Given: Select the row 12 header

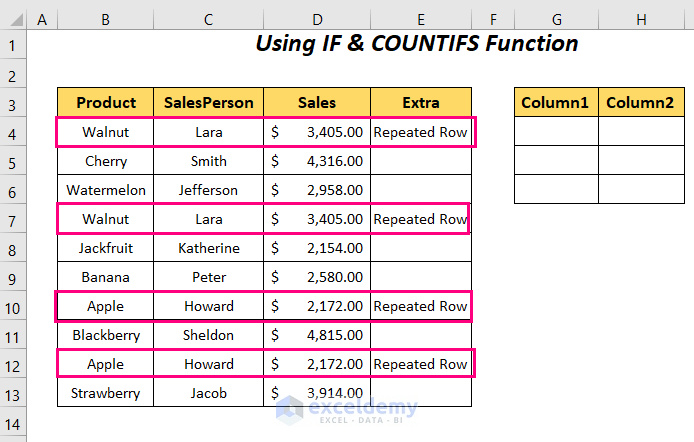Looking at the screenshot, I should [x=14, y=364].
